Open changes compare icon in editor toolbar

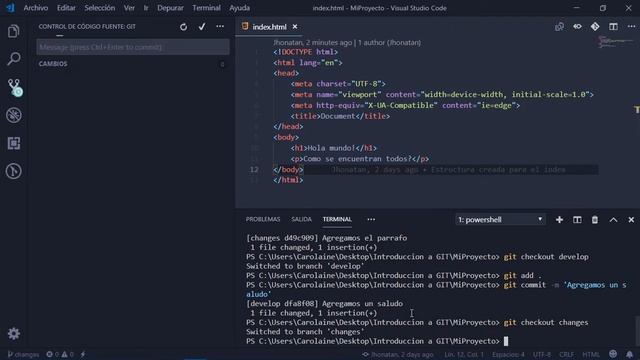click(559, 27)
